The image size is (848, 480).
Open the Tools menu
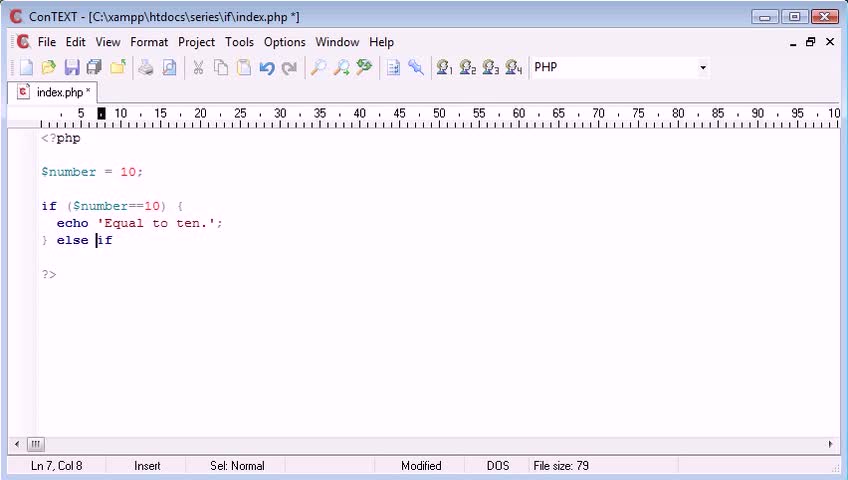239,42
